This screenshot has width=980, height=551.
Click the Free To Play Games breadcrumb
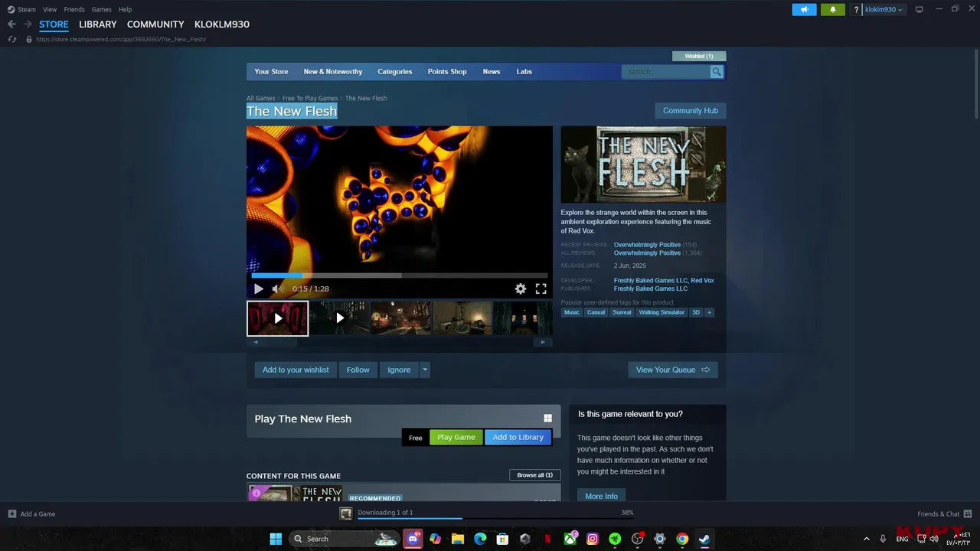(310, 98)
